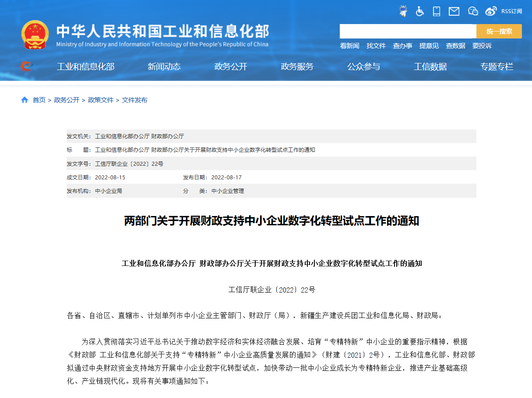Click the 分类 value 中小企业管理
The height and width of the screenshot is (398, 532).
[x=228, y=191]
